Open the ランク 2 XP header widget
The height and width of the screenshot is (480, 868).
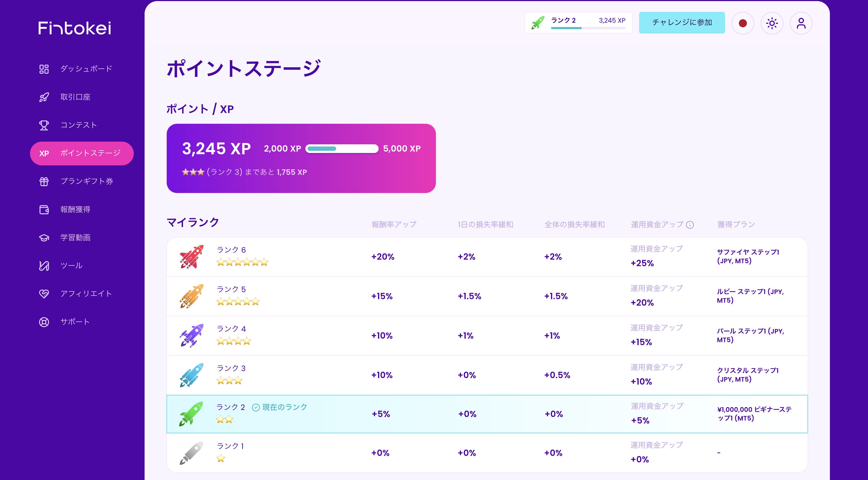tap(578, 23)
